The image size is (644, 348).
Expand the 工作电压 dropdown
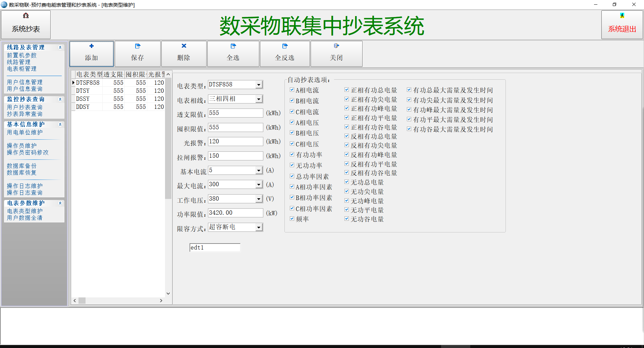(x=259, y=199)
